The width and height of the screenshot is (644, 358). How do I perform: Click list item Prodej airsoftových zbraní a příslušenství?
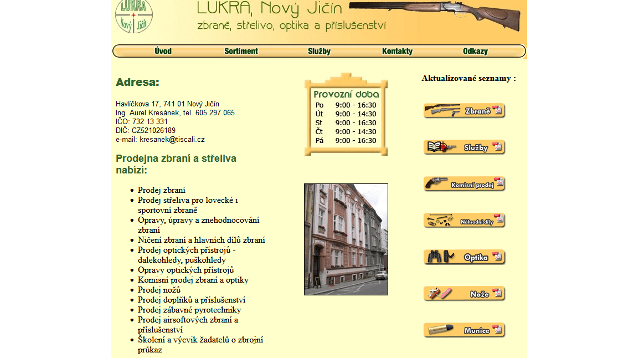click(188, 325)
